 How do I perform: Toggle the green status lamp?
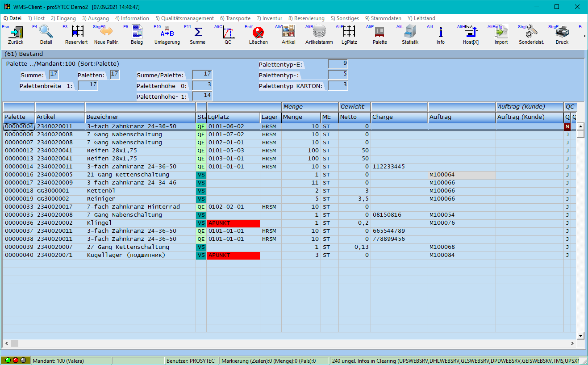[8, 360]
